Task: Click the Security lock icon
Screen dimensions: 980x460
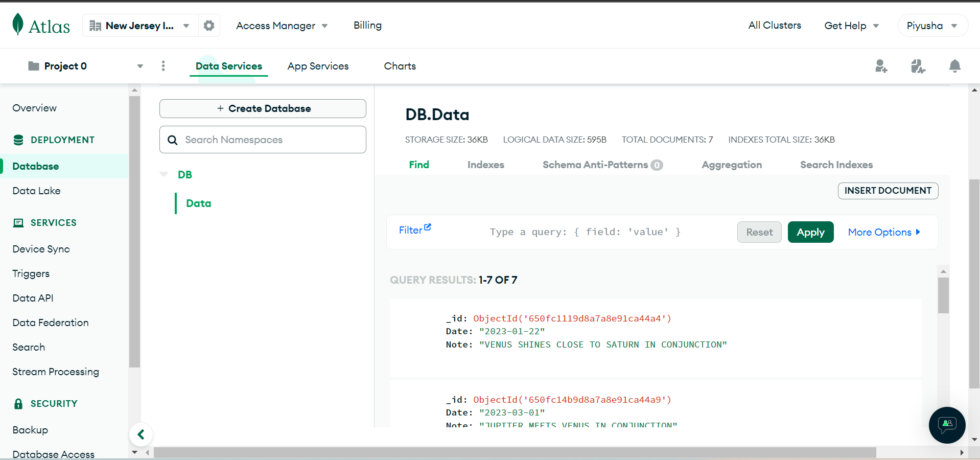Action: (18, 404)
